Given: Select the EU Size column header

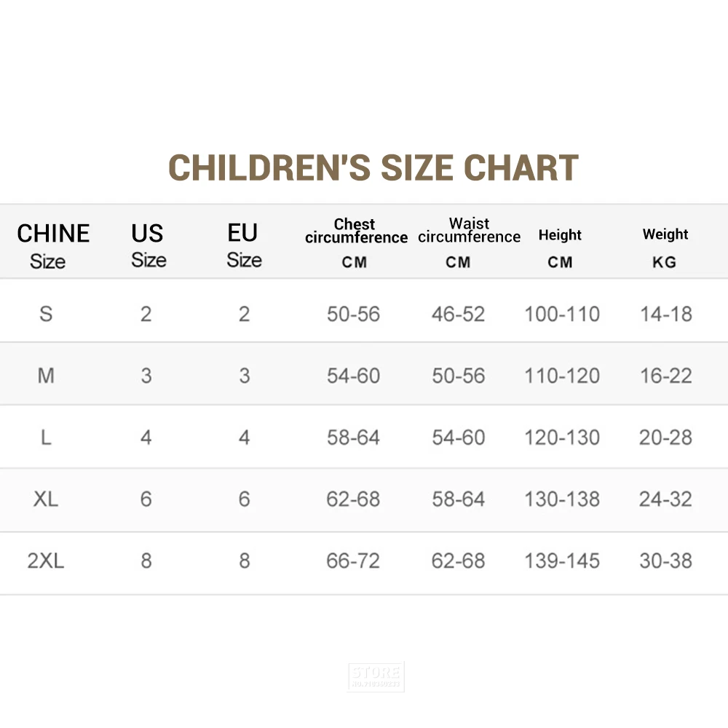Looking at the screenshot, I should (x=243, y=246).
